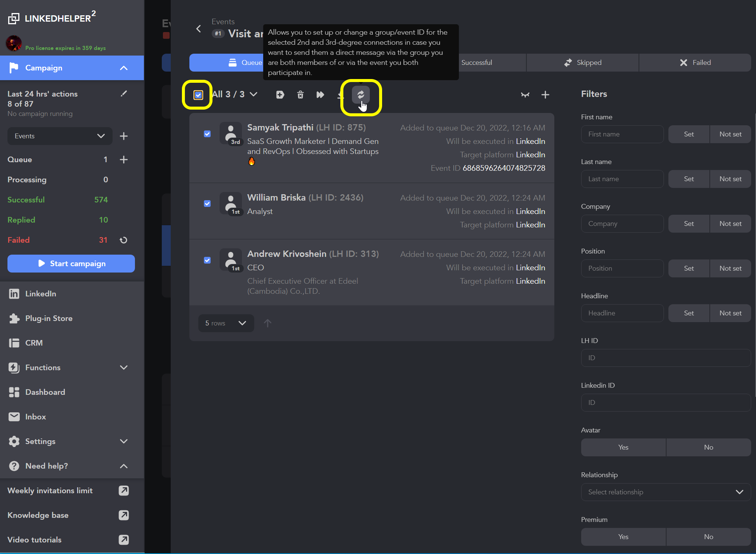The width and height of the screenshot is (756, 554).
Task: Open Weekly invitations limit external link
Action: tap(124, 491)
